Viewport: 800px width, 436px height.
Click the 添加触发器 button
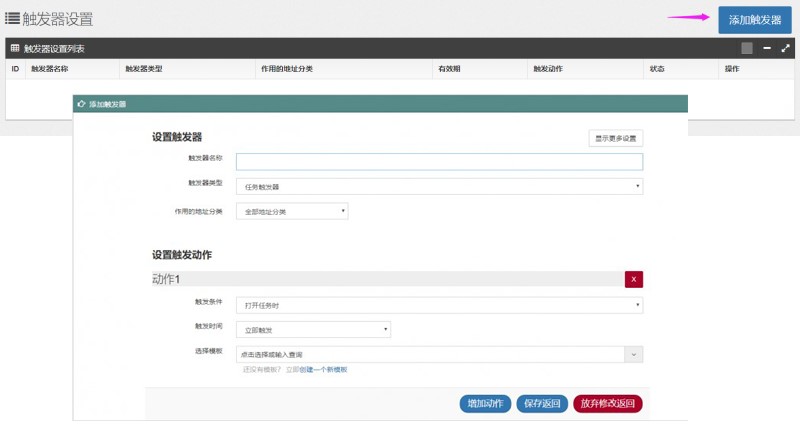coord(755,20)
